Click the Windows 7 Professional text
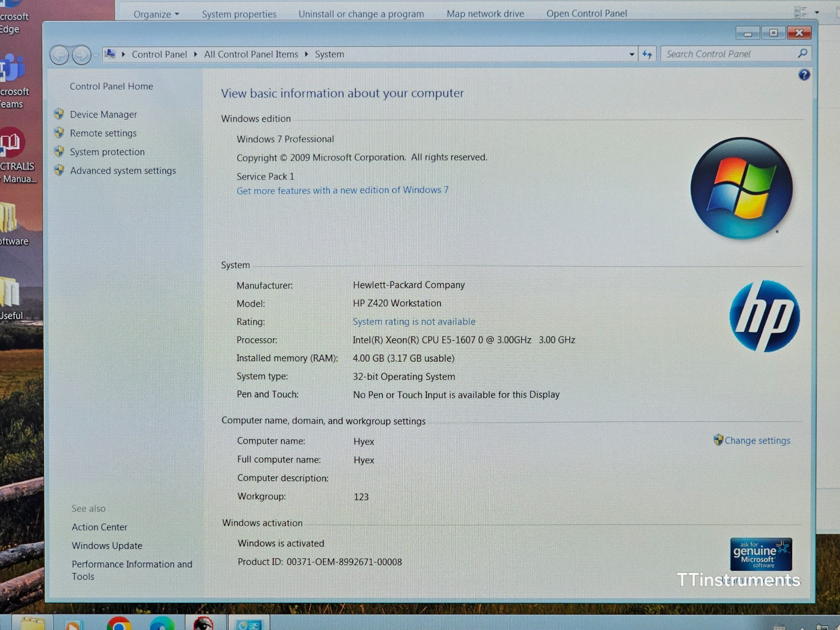The height and width of the screenshot is (630, 840). (x=285, y=139)
